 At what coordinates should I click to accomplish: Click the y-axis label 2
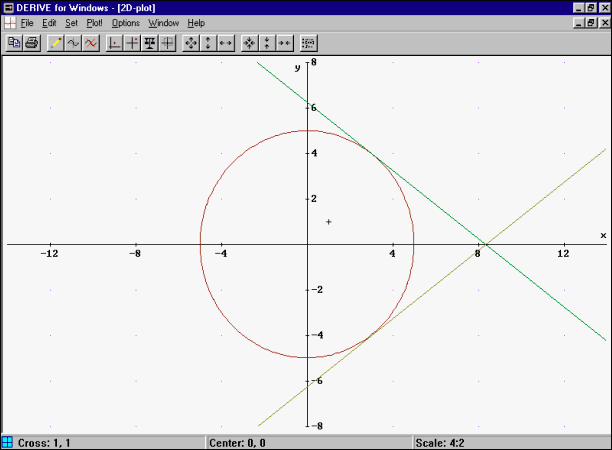tap(314, 199)
